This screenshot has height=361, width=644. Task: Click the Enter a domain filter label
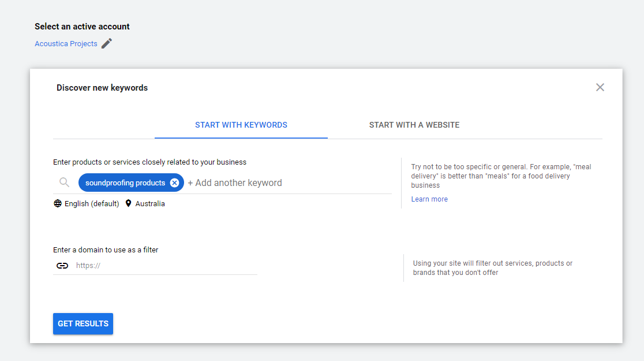pyautogui.click(x=106, y=250)
